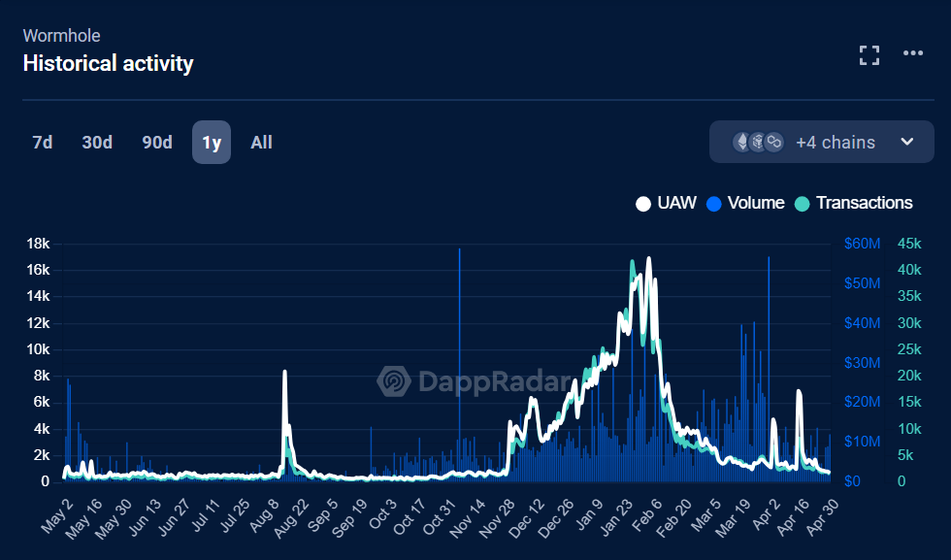Switch to the 30d time range
The height and width of the screenshot is (560, 951).
tap(97, 143)
